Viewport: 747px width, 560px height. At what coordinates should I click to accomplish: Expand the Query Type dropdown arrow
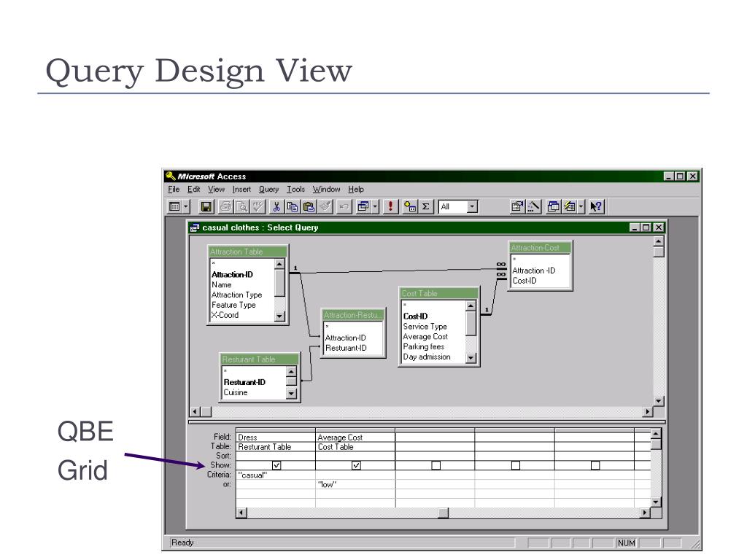[x=375, y=206]
